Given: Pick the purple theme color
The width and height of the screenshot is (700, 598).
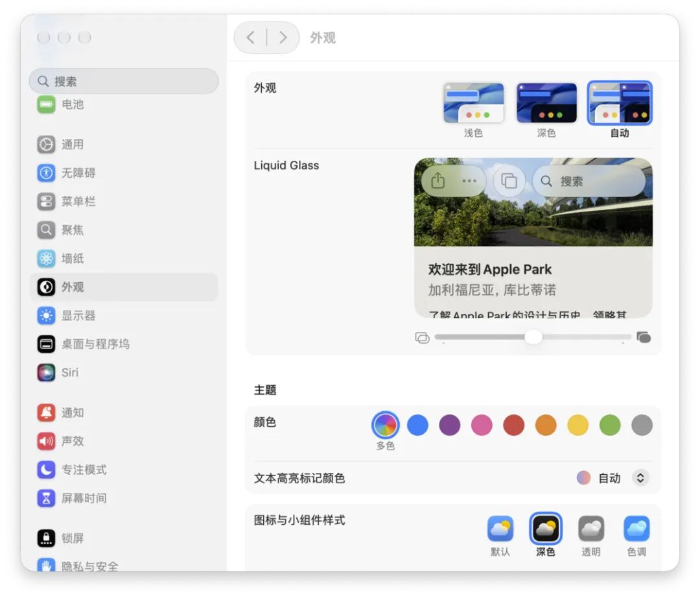Looking at the screenshot, I should [x=450, y=425].
